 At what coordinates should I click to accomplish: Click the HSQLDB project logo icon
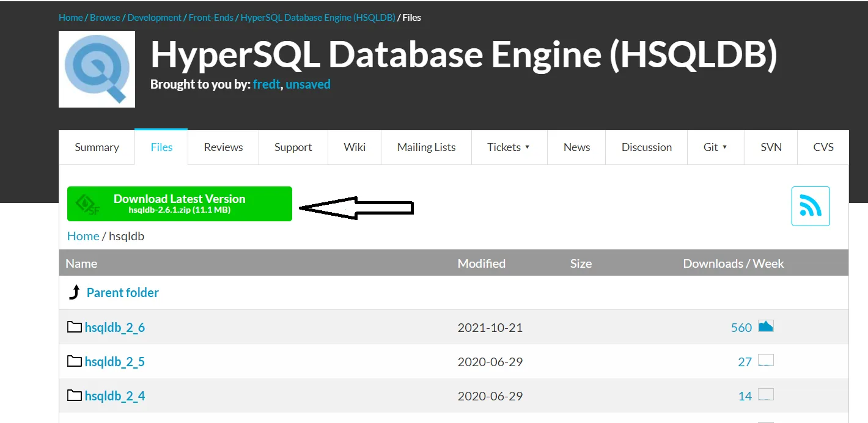pos(97,70)
